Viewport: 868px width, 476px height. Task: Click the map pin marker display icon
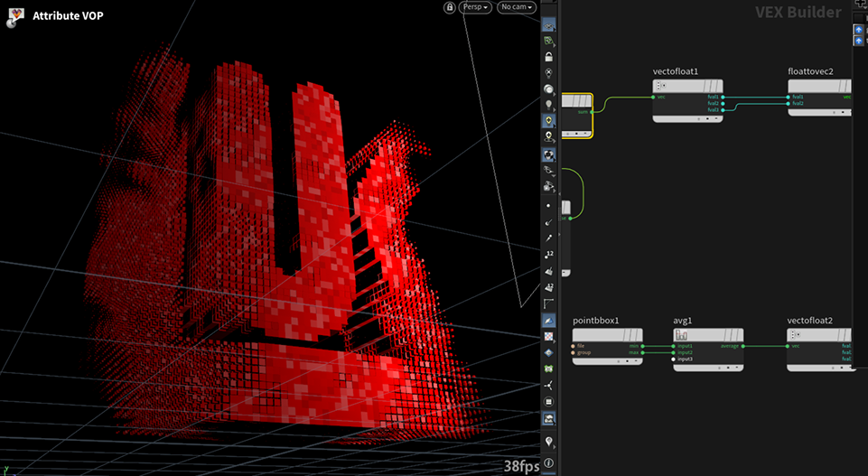click(x=548, y=441)
